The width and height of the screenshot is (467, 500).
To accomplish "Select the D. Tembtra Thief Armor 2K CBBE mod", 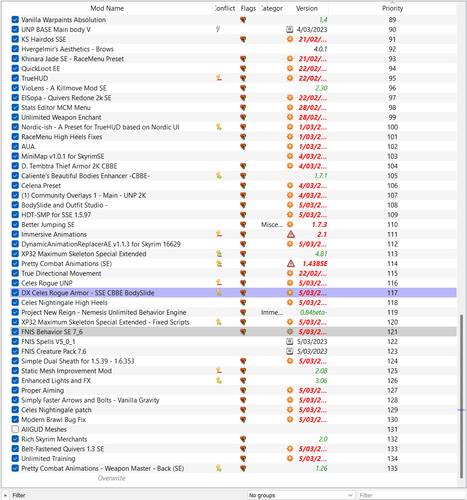I will pos(233,166).
